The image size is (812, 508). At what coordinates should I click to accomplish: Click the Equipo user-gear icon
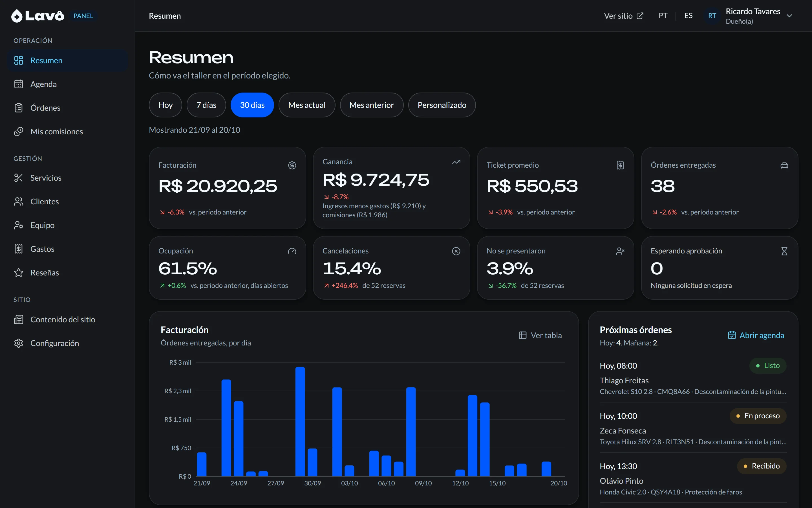[18, 225]
